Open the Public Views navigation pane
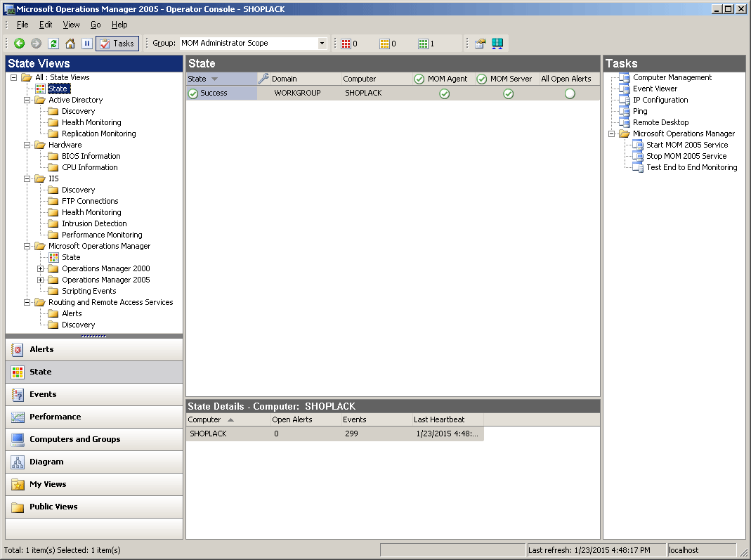751x560 pixels. [94, 507]
